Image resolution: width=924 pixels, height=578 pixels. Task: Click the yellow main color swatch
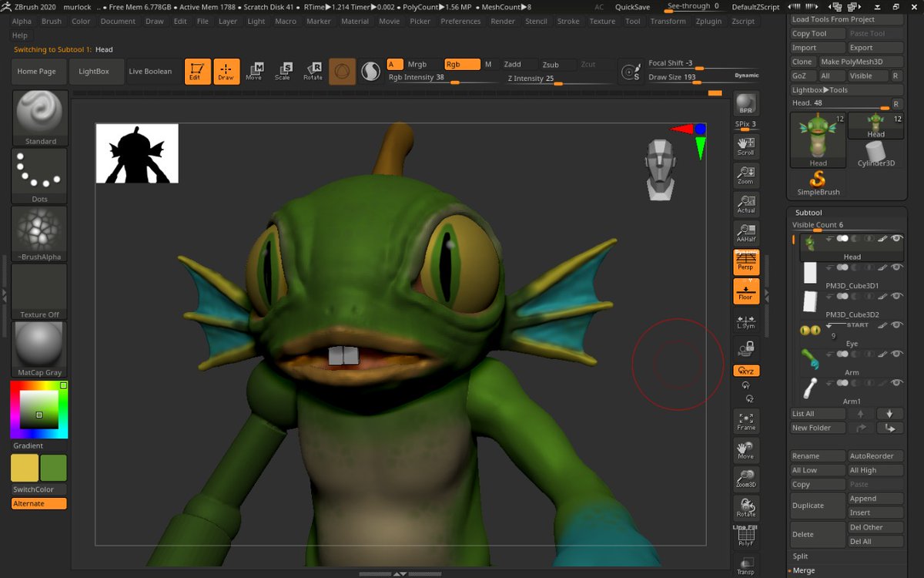pos(25,468)
